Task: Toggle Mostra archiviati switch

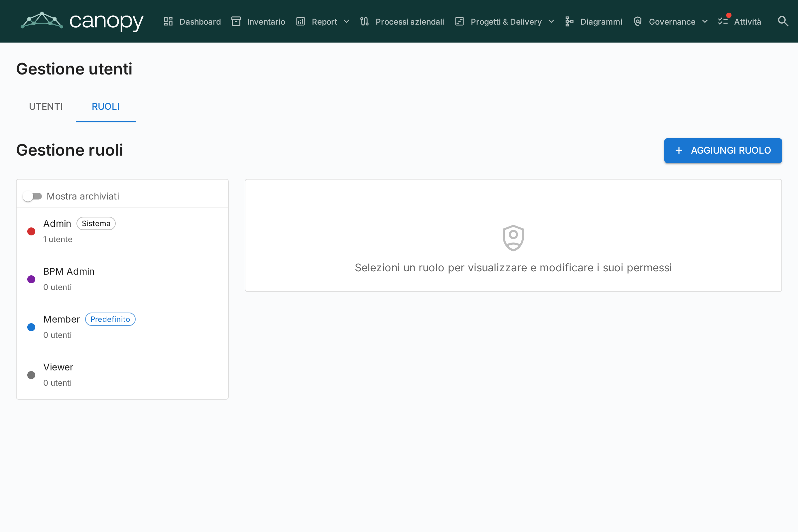Action: (32, 196)
